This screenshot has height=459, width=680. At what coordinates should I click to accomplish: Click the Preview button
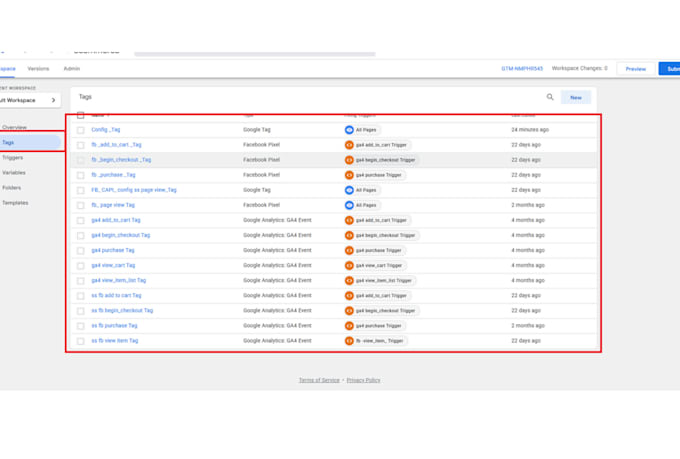point(635,69)
